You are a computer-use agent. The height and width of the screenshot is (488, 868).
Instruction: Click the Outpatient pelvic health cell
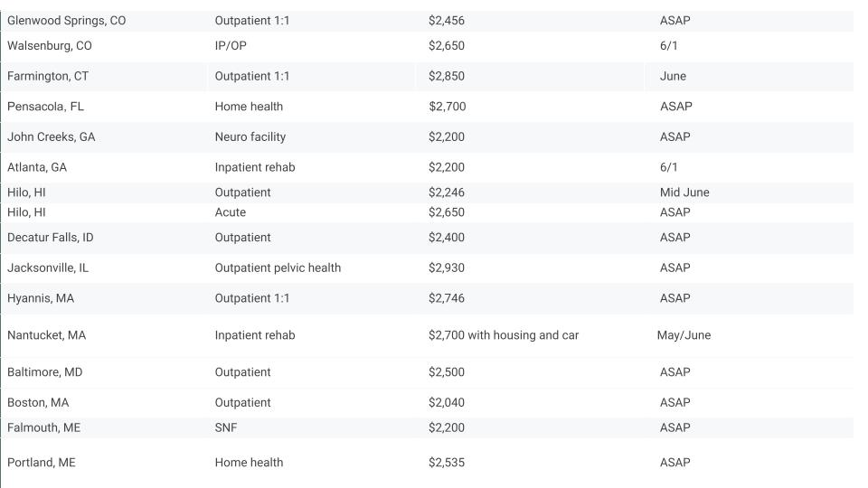coord(278,267)
